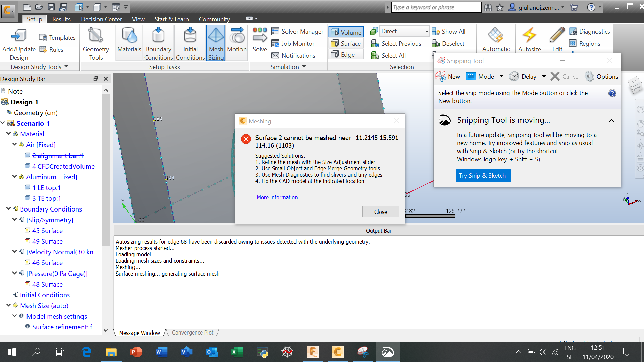
Task: Click the Try Snip & Sketch button
Action: click(483, 175)
